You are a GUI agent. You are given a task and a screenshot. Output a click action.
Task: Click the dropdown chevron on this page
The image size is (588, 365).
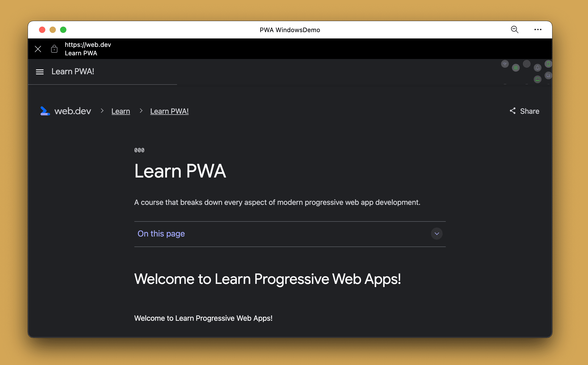point(437,234)
